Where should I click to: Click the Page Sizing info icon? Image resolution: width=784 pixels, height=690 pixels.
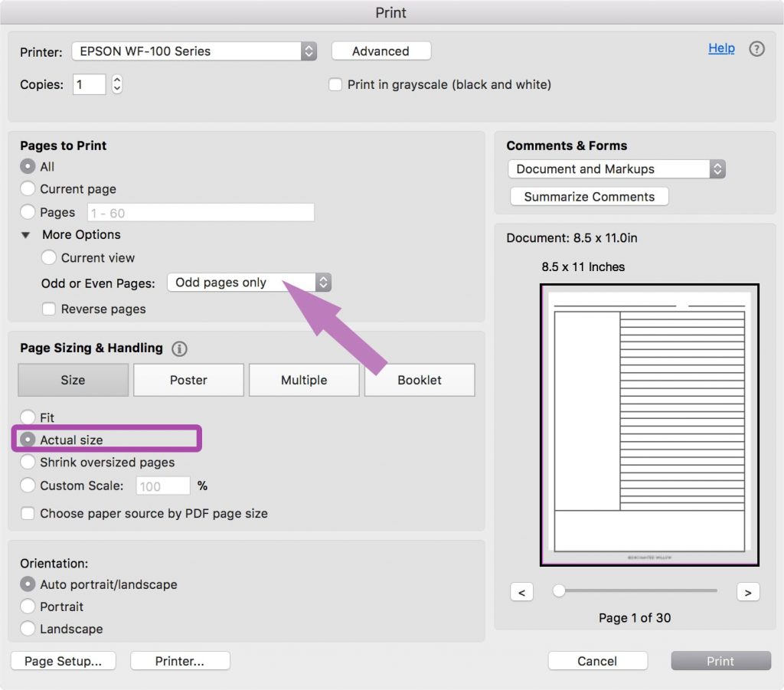(x=179, y=348)
